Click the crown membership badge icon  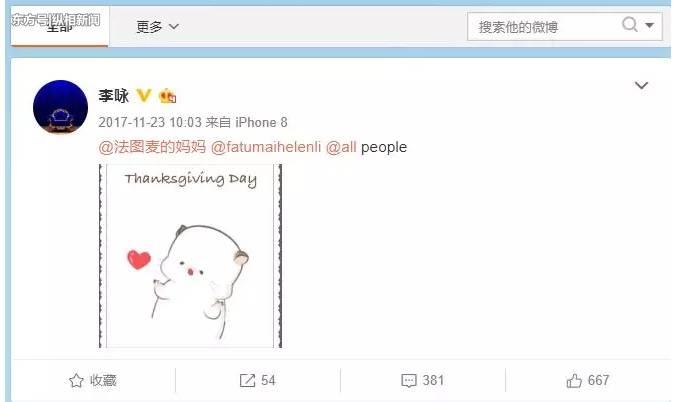click(167, 95)
